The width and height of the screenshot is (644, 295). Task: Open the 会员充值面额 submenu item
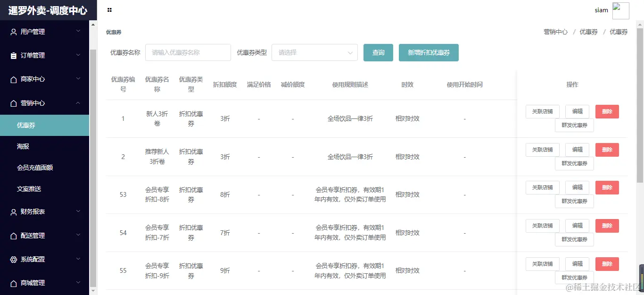coord(44,168)
